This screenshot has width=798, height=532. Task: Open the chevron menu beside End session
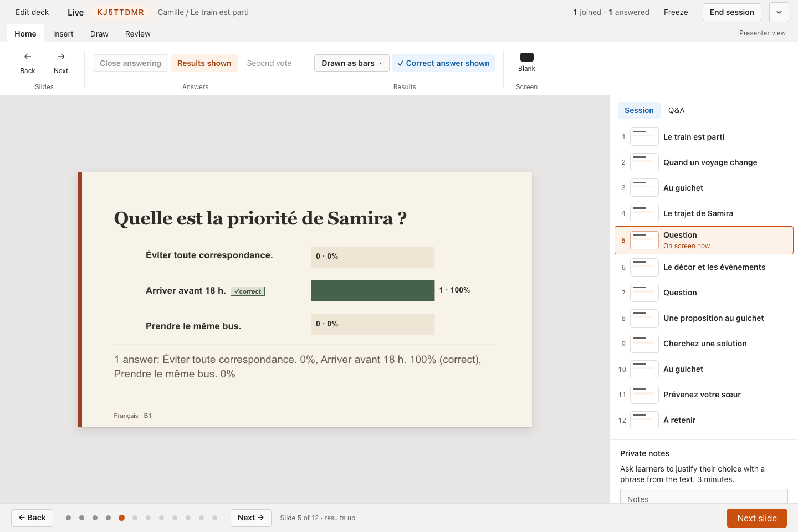(x=779, y=12)
